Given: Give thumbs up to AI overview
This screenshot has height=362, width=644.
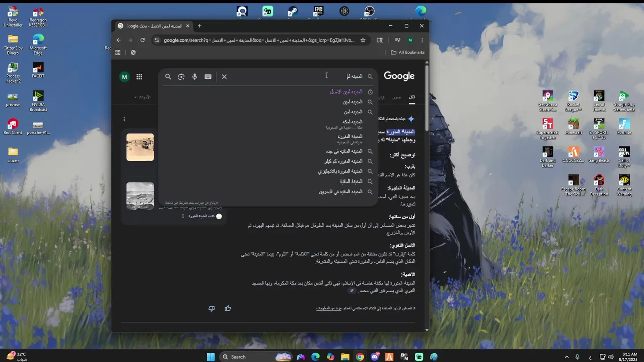Looking at the screenshot, I should click(228, 308).
